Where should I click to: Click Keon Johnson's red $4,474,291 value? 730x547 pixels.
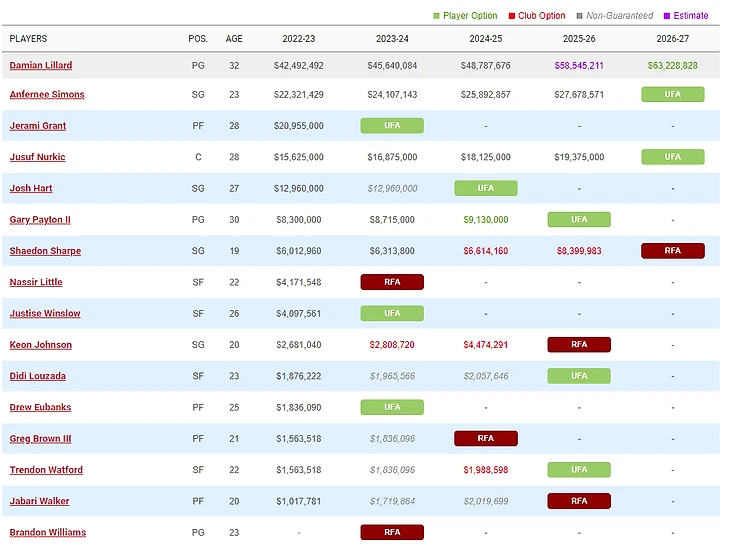(486, 345)
